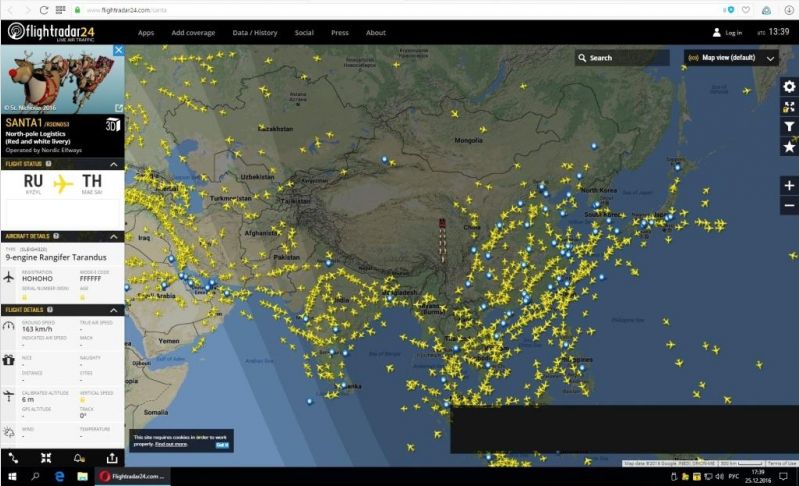
Task: Click Log in link
Action: (x=727, y=33)
